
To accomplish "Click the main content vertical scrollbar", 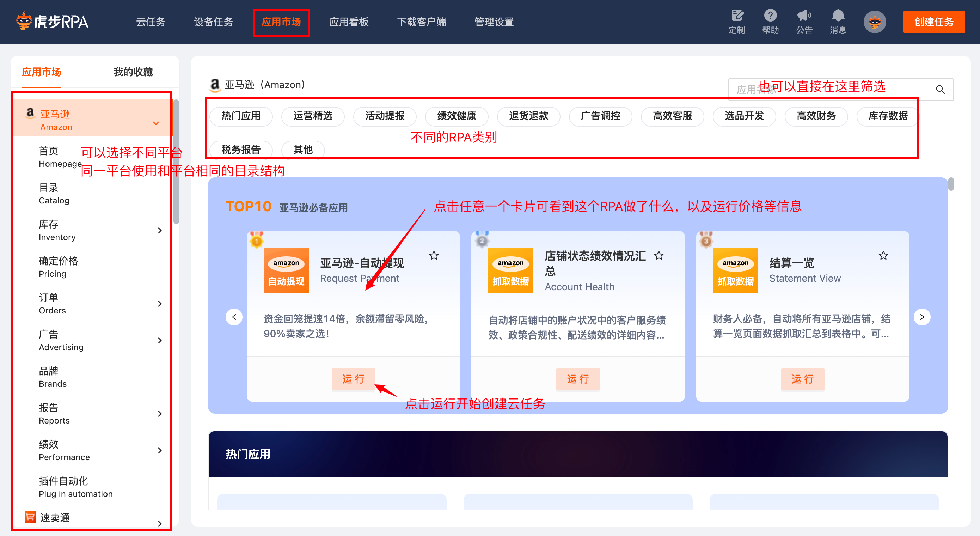I will click(951, 183).
